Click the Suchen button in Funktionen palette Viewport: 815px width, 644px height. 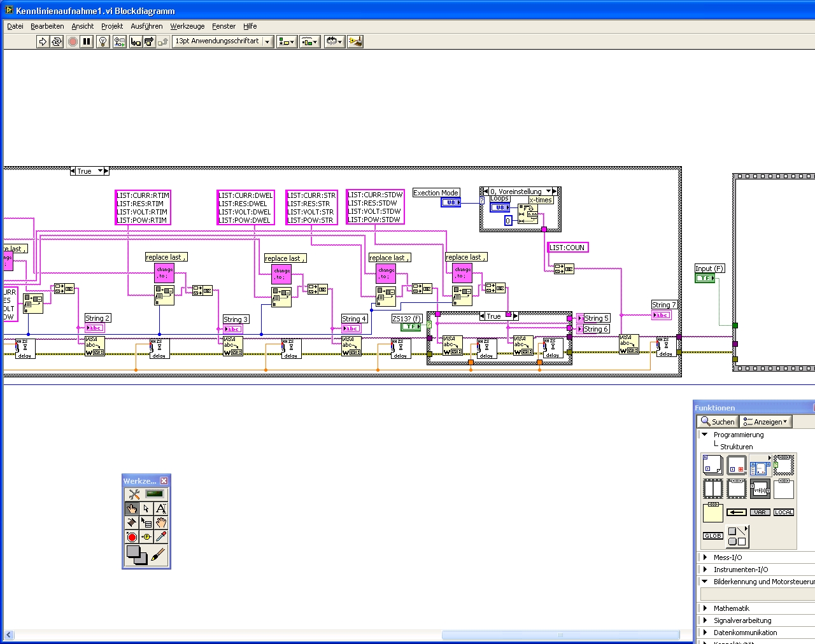coord(718,421)
